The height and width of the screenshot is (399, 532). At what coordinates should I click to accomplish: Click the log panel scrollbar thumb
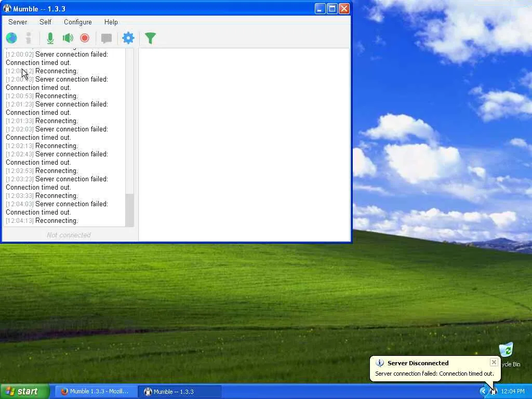129,210
